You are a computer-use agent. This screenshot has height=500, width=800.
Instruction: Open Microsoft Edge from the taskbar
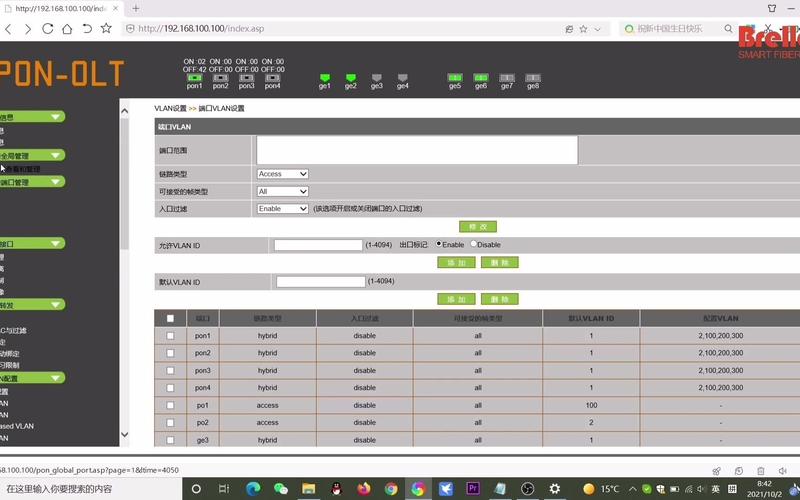pos(253,489)
